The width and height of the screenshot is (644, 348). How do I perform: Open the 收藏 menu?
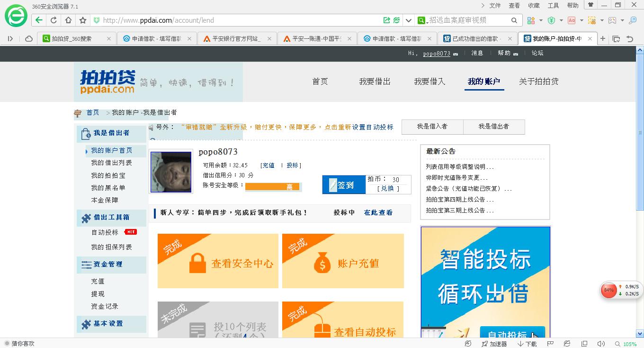pos(534,6)
